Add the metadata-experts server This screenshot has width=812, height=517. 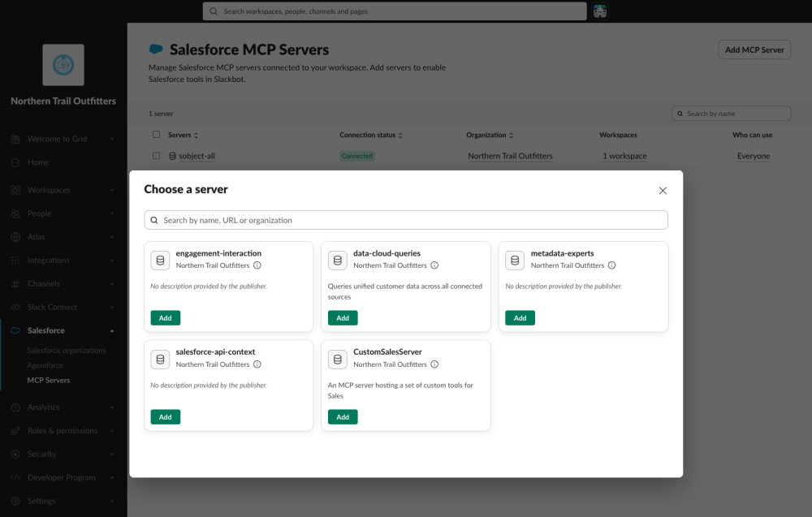coord(520,318)
